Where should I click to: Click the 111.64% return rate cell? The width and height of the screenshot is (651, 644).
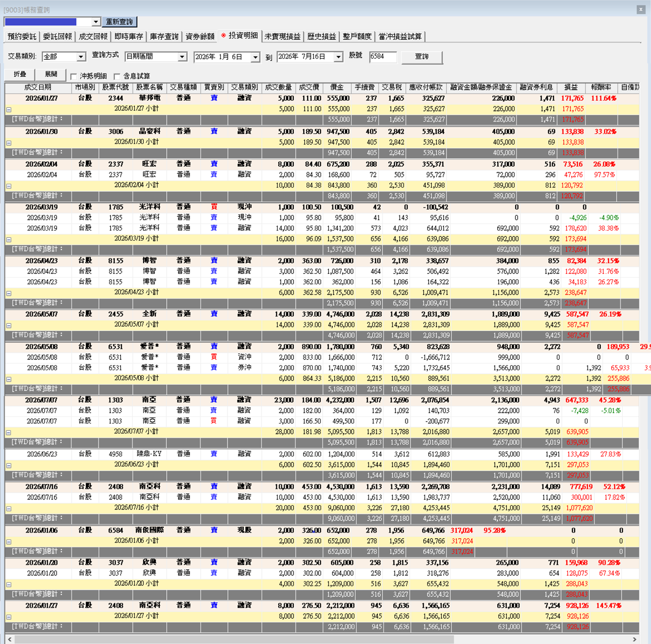(x=603, y=98)
